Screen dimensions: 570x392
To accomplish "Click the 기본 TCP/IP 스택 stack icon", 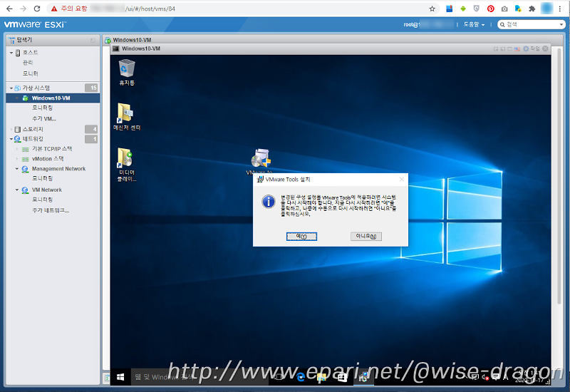I will pos(26,149).
